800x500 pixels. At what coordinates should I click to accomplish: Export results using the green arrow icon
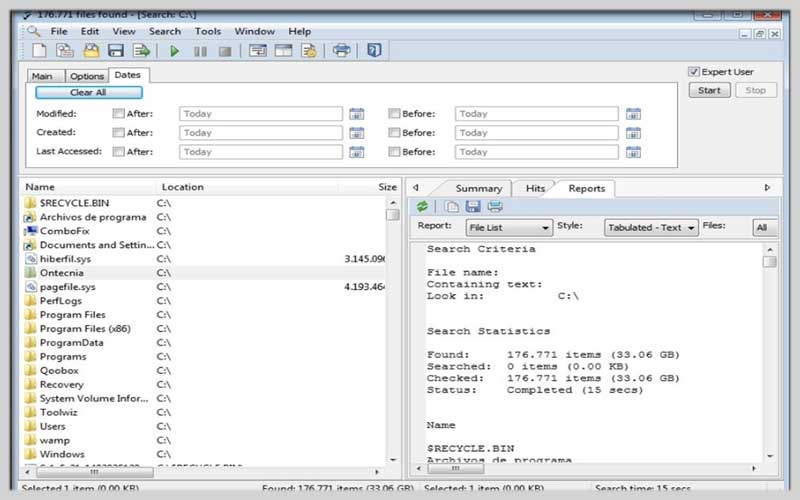(x=141, y=51)
